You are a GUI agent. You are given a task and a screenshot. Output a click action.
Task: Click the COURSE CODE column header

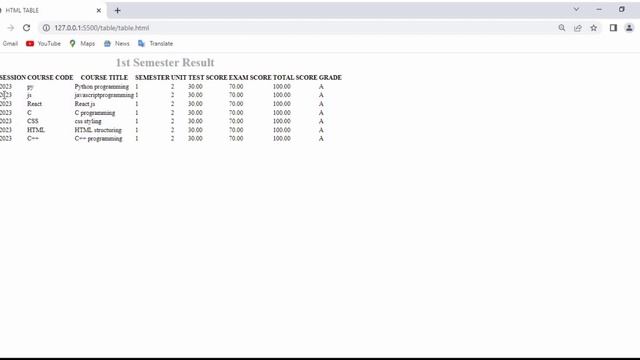50,78
